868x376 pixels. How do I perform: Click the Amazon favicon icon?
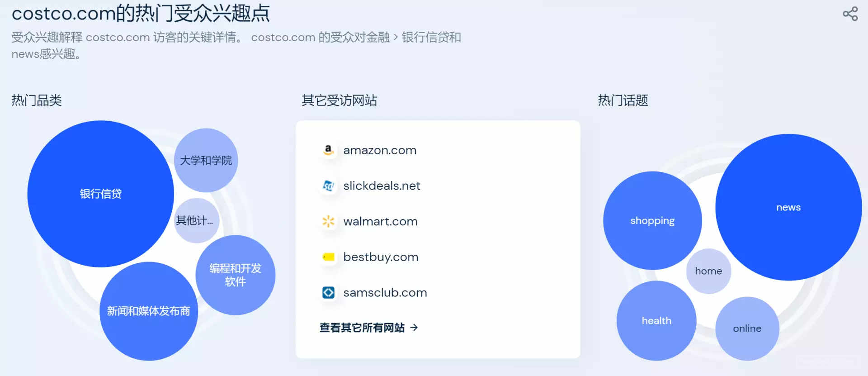(329, 150)
